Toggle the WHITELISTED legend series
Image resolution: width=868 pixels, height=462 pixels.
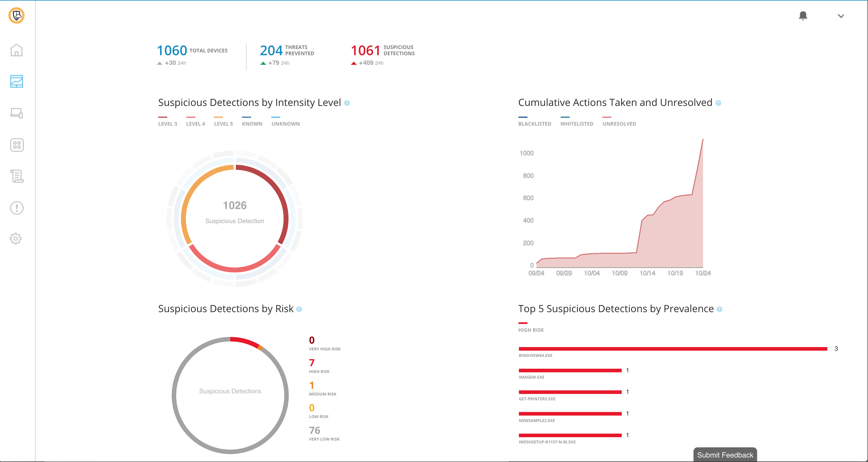click(x=576, y=123)
